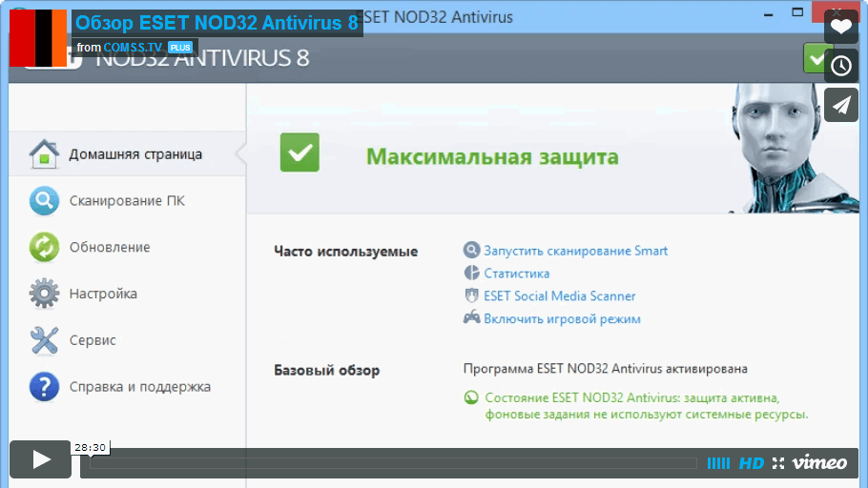Click the Базовый обзор label

point(326,370)
